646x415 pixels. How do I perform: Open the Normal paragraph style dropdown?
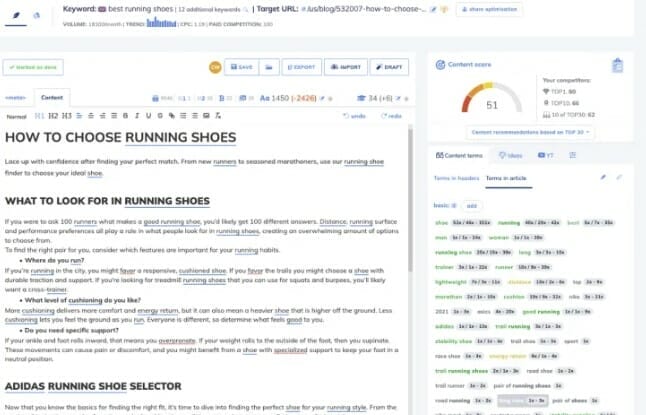[19, 116]
